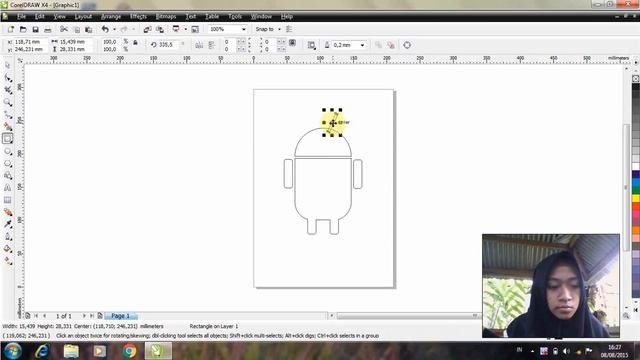Select the Polygon tool

pyautogui.click(x=7, y=163)
